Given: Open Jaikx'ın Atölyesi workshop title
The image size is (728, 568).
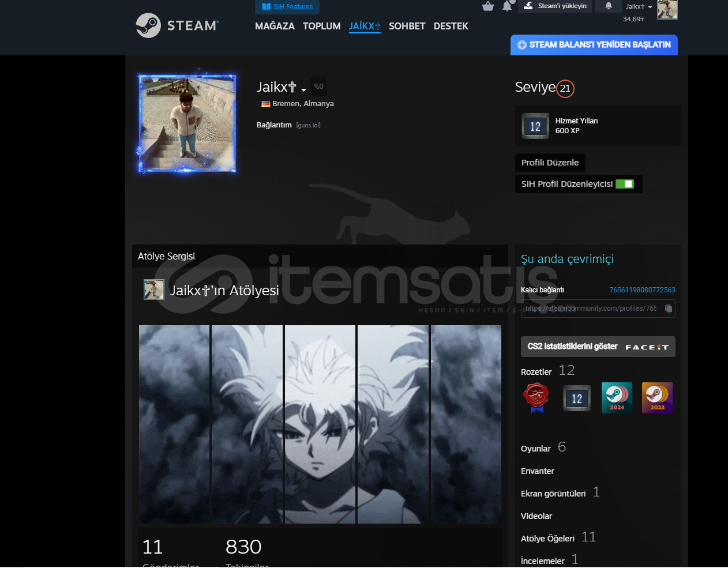Looking at the screenshot, I should [x=224, y=290].
